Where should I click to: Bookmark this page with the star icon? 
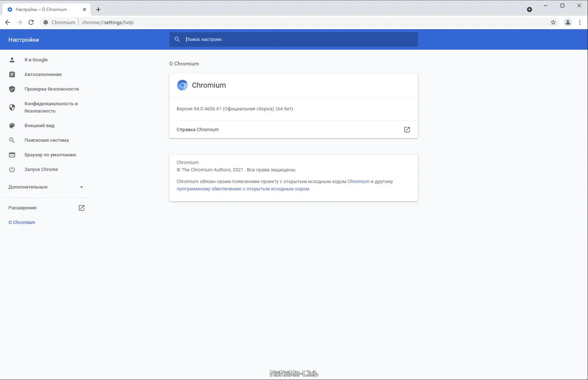pyautogui.click(x=553, y=22)
